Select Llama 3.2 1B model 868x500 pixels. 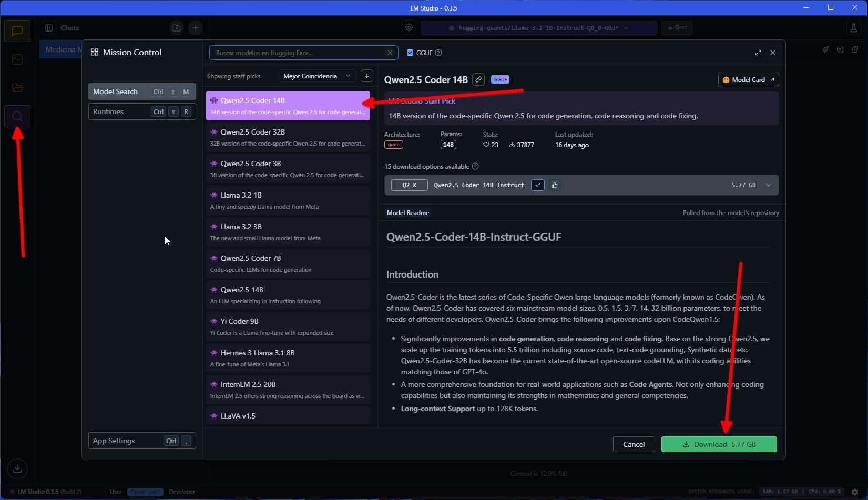pyautogui.click(x=288, y=200)
